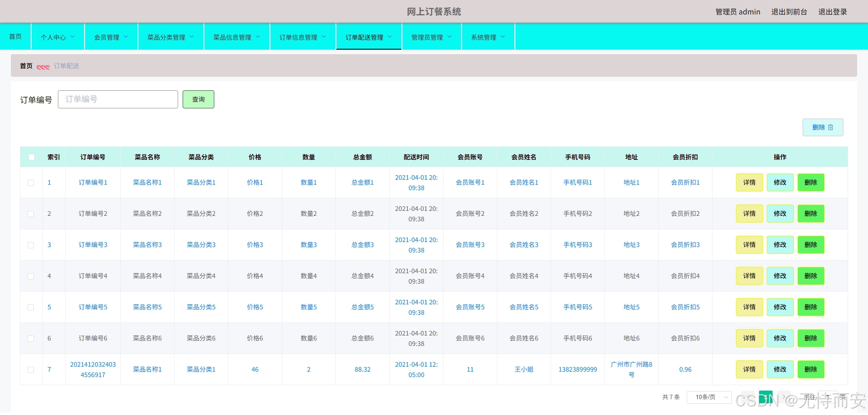This screenshot has width=868, height=415.
Task: Open 详情 for row 订单编号4
Action: point(750,276)
